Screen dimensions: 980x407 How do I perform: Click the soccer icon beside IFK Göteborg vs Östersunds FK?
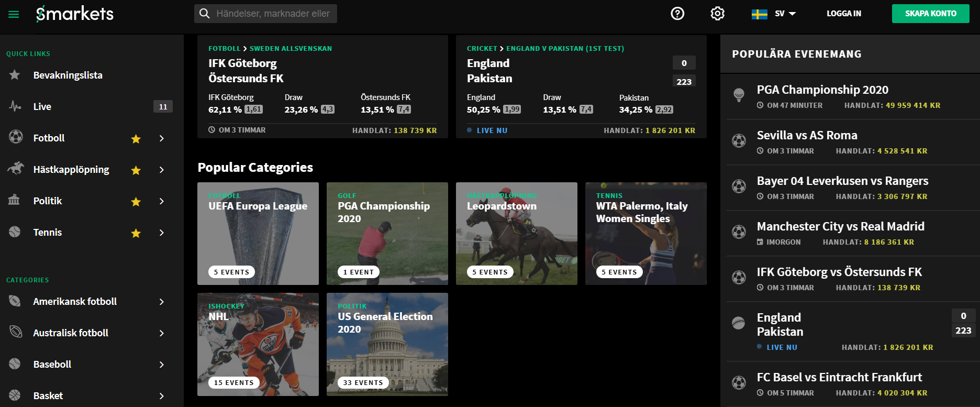tap(739, 277)
